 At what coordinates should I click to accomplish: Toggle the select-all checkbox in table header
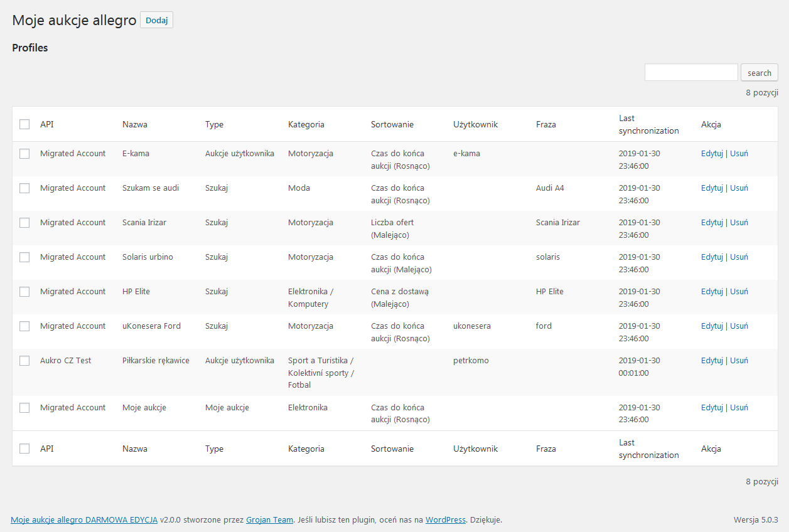pyautogui.click(x=24, y=124)
